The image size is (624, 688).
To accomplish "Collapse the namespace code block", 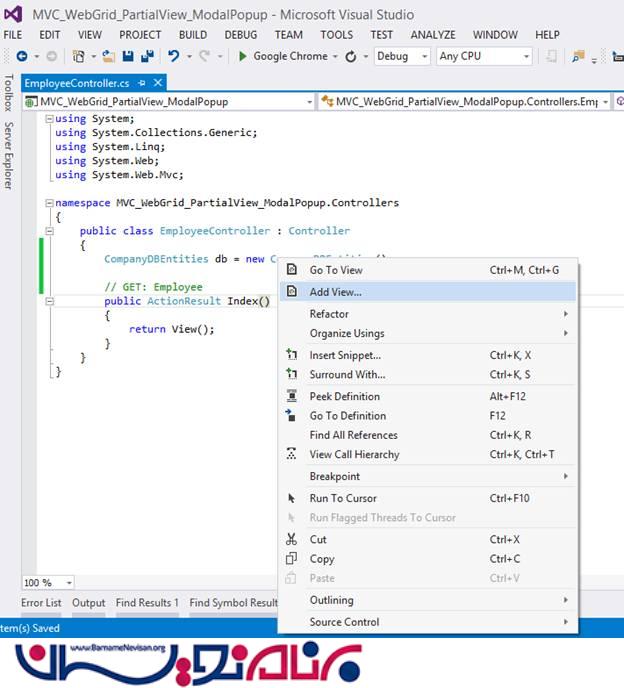I will tap(50, 203).
